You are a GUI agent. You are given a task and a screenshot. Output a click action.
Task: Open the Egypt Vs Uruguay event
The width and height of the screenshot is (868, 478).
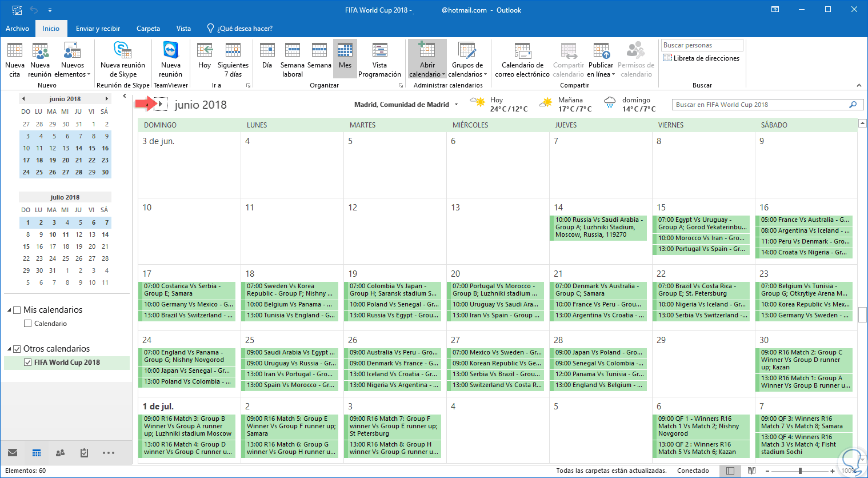[x=701, y=224]
